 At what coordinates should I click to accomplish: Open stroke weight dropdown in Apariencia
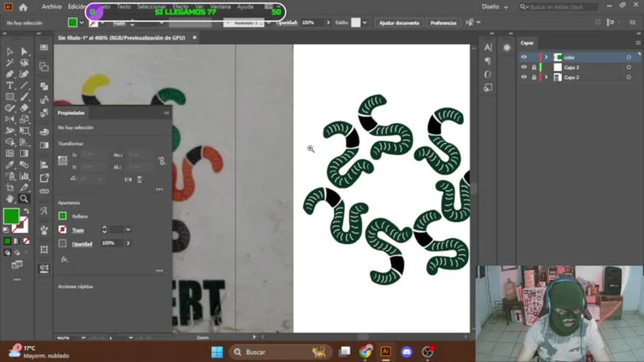(x=128, y=230)
